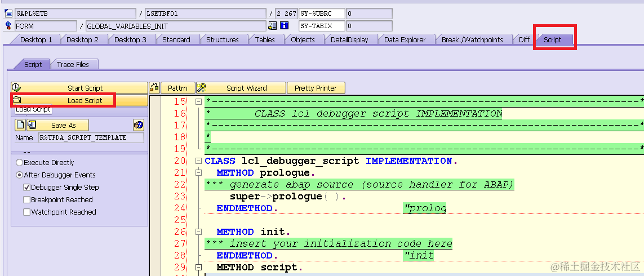The image size is (644, 276).
Task: Click the SY-TABIX variable field
Action: [322, 26]
